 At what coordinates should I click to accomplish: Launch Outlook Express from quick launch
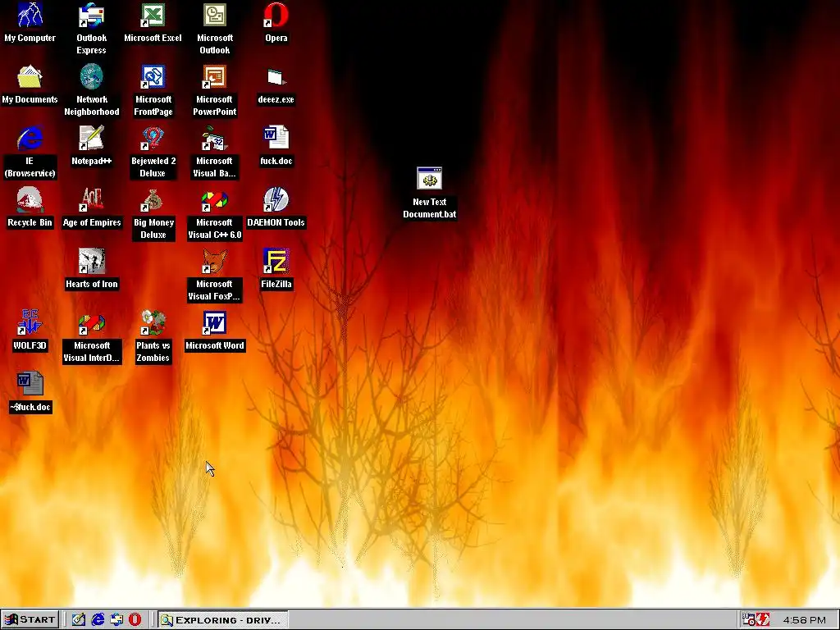(116, 620)
